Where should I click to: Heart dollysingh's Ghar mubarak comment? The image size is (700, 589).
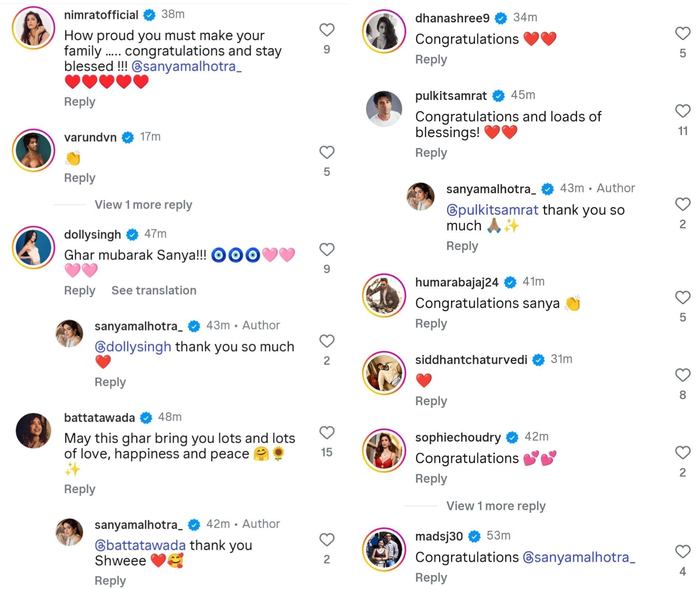point(326,249)
